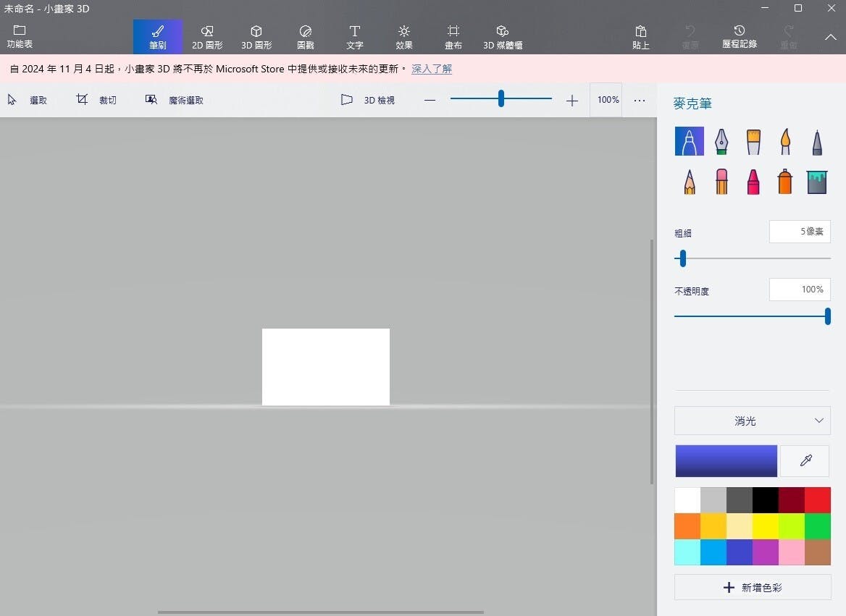Viewport: 846px width, 616px height.
Task: Click the opacity slider handle
Action: point(828,316)
